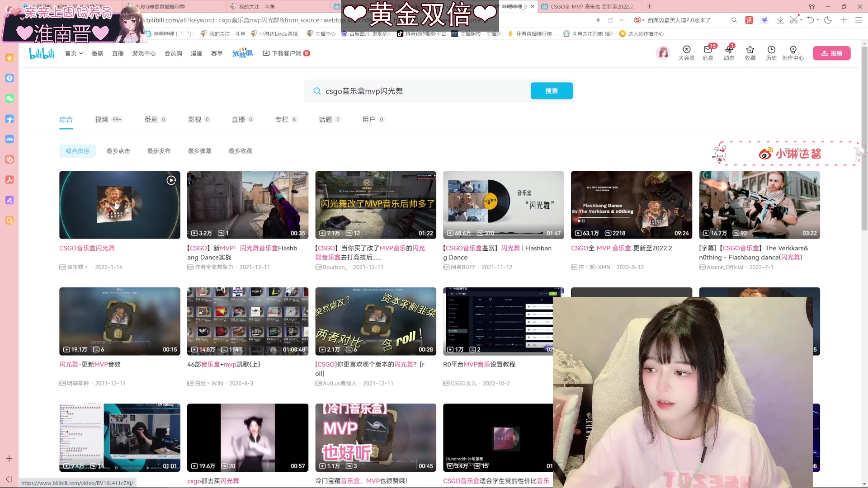Viewport: 868px width, 488px height.
Task: Open the browser hamburger menu
Action: click(859, 20)
